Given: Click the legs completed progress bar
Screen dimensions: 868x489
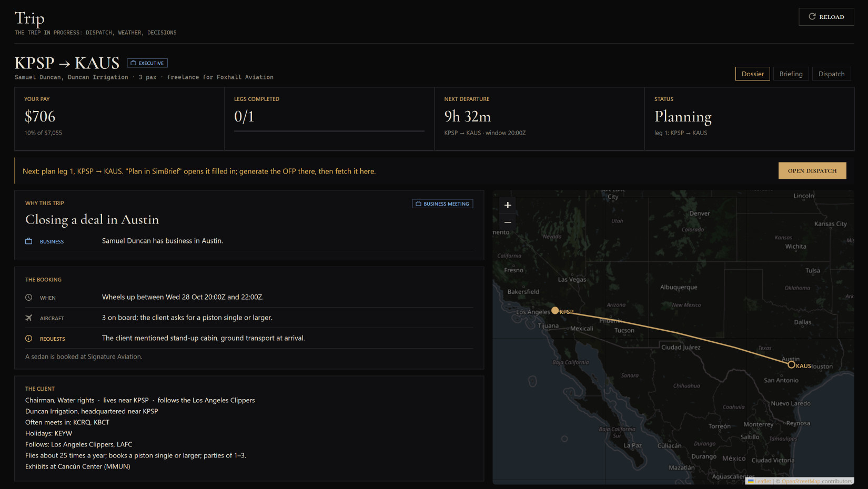Looking at the screenshot, I should [x=329, y=131].
